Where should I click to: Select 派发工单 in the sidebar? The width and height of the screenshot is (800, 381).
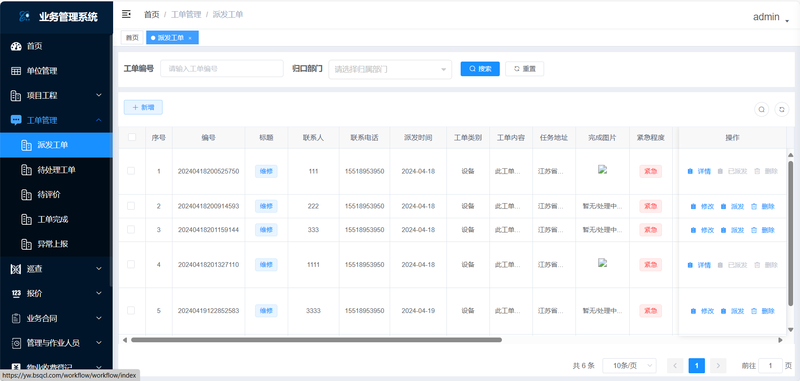[56, 145]
